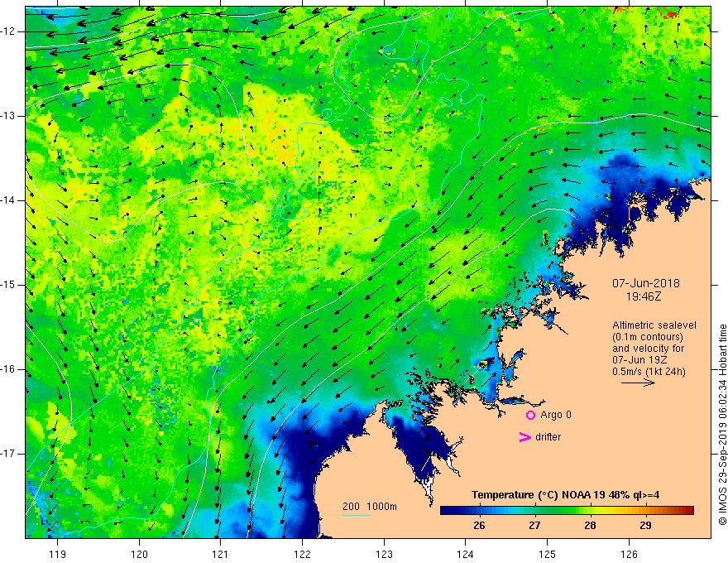Click longitude label 119 on bottom axis
728x563 pixels.
(x=58, y=554)
